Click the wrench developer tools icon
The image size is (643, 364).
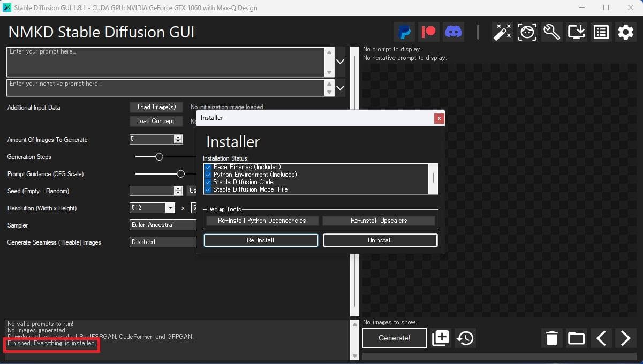pyautogui.click(x=551, y=32)
